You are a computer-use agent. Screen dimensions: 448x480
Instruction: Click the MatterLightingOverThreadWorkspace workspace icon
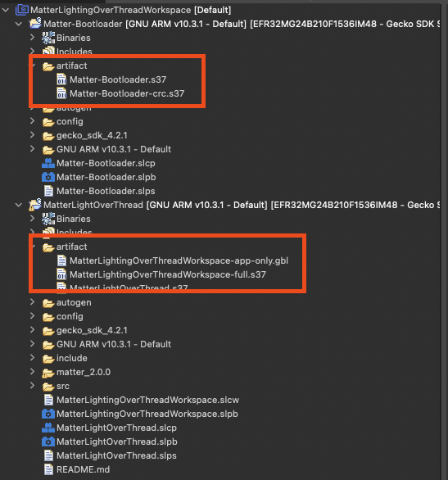pos(22,10)
